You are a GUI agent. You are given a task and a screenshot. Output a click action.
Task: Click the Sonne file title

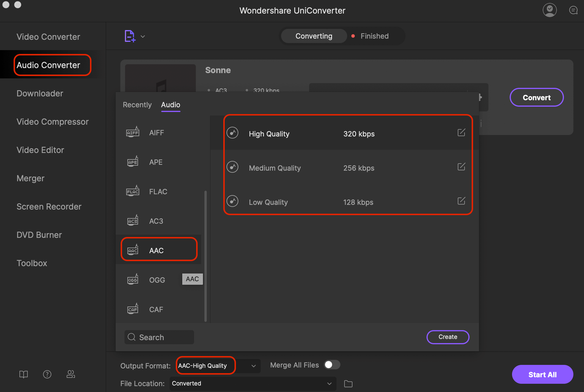tap(218, 70)
